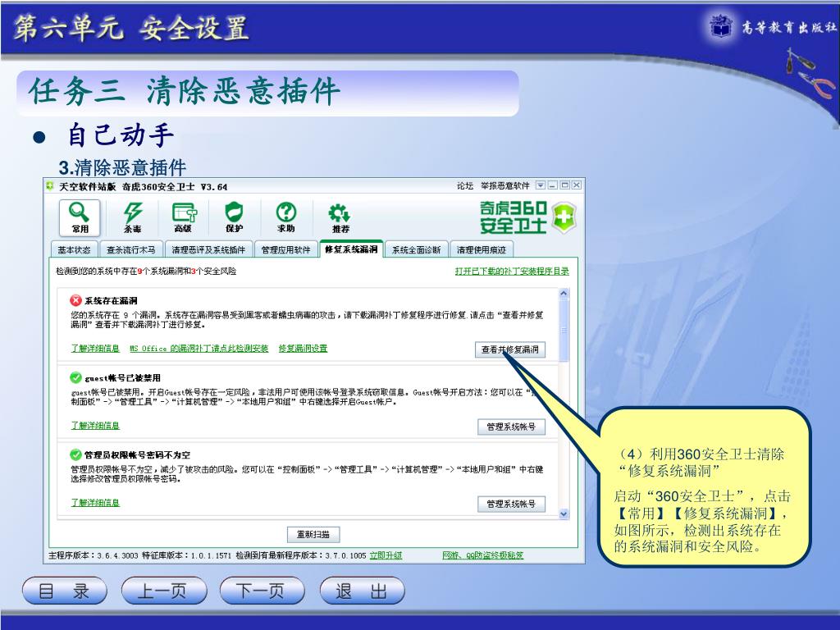Go to 下一页 slide button
The width and height of the screenshot is (840, 630).
[x=262, y=591]
